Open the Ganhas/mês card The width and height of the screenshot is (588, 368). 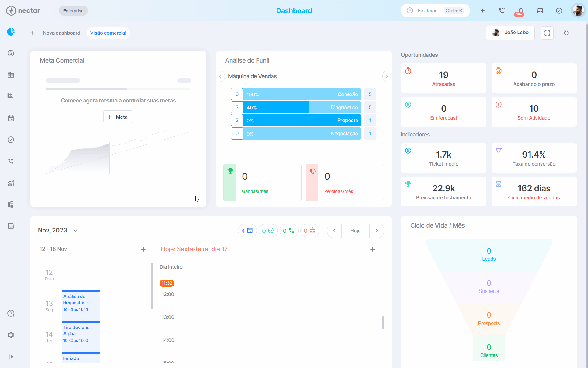262,182
